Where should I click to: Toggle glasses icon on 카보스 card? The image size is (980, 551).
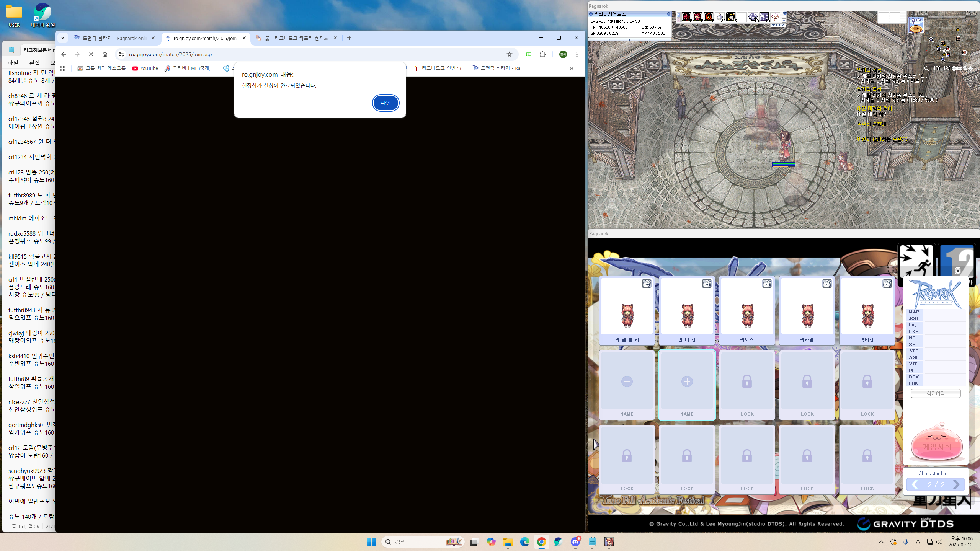(x=767, y=284)
